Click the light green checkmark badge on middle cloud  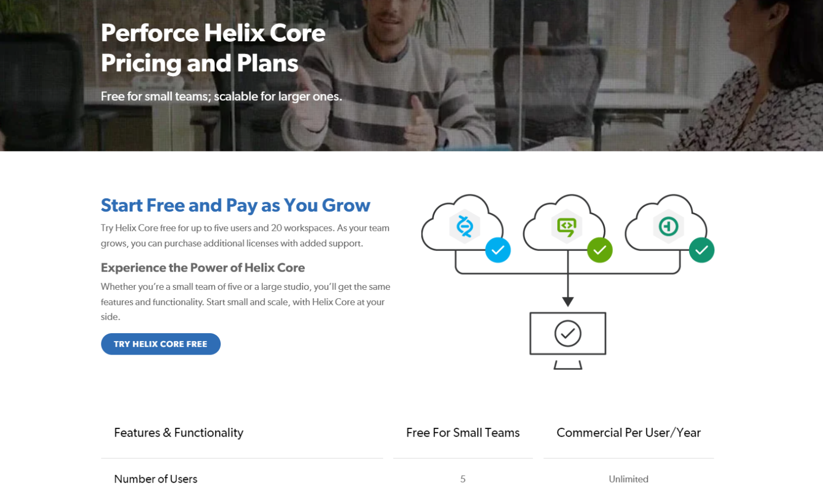coord(600,250)
